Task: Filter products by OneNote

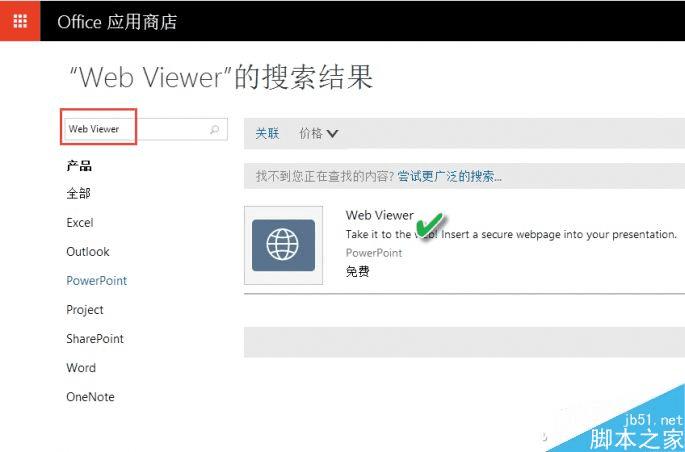Action: [x=90, y=397]
